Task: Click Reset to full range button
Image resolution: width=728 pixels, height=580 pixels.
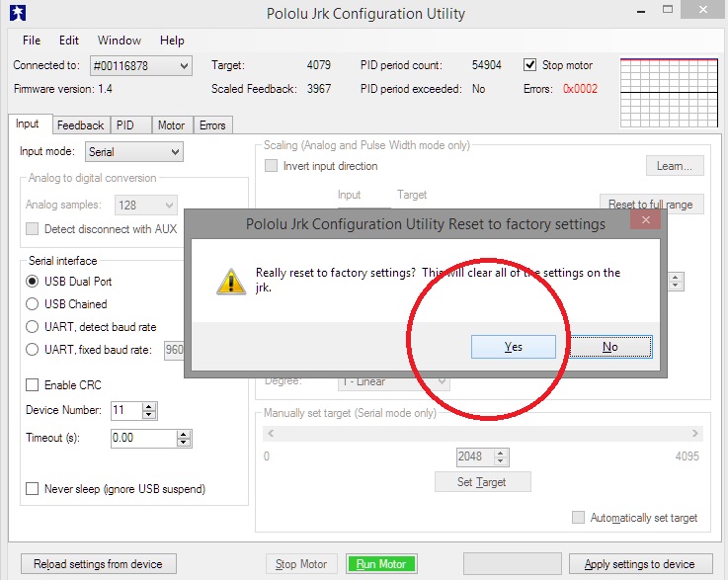Action: coord(651,204)
